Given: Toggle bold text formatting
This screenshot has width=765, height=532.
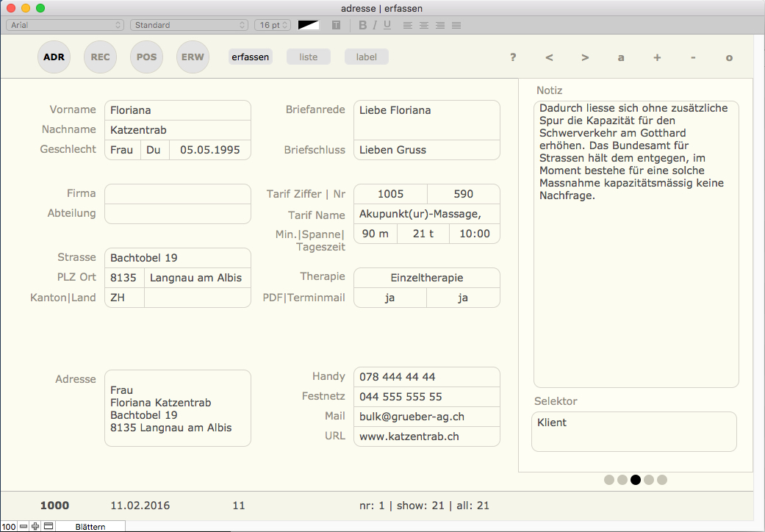Looking at the screenshot, I should (x=362, y=25).
